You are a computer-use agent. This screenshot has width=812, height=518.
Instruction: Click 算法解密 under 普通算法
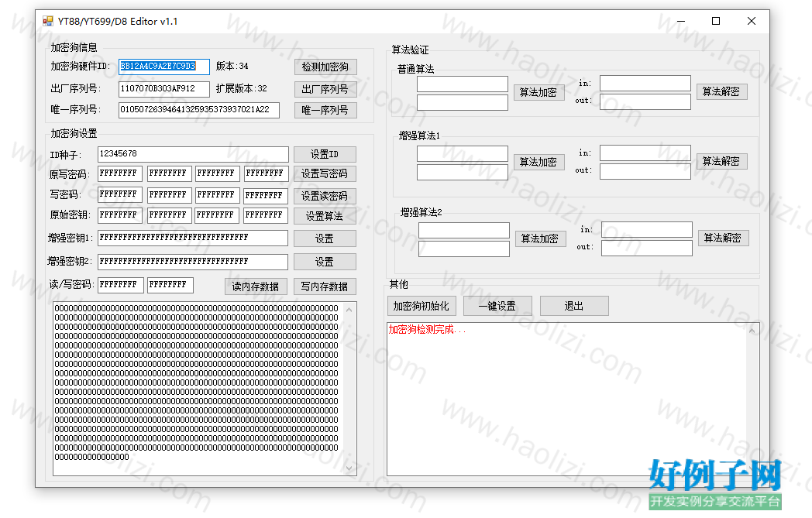[721, 91]
